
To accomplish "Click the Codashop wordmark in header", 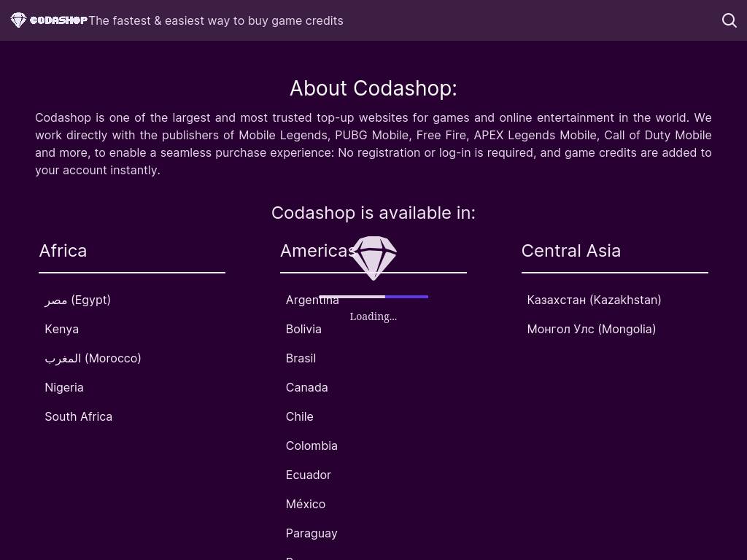I will pos(58,20).
